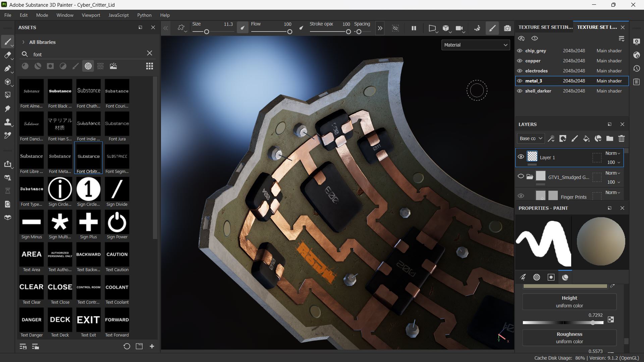Viewport: 644px width, 362px height.
Task: Click the camera screenshot icon in viewport toolbar
Action: tap(507, 28)
